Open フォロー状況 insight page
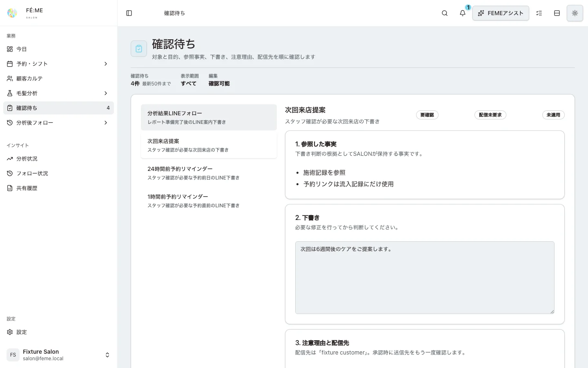 click(58, 173)
